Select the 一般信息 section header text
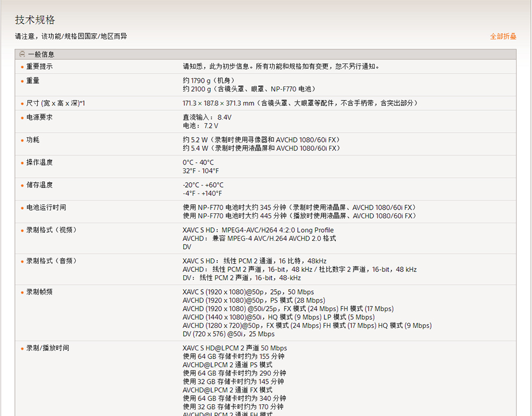Viewport: 532px width, 416px height. tap(41, 54)
